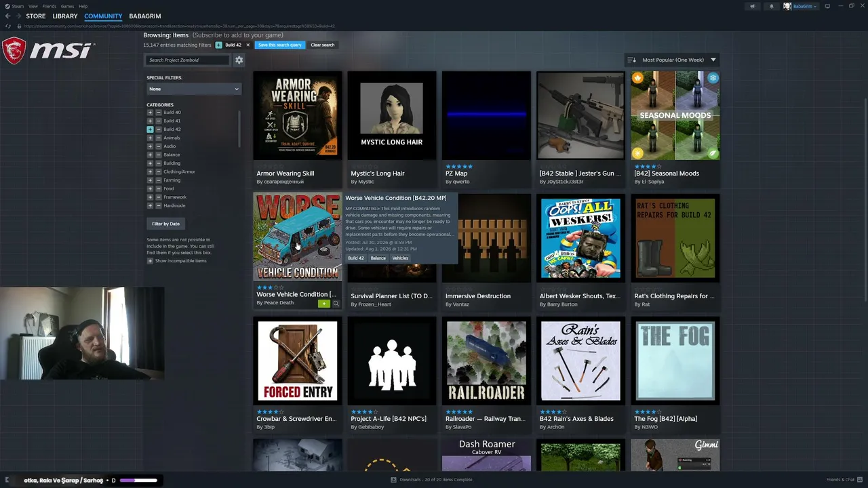Preview Worse Vehicle Condition with magnifier icon
Image resolution: width=868 pixels, height=488 pixels.
336,304
